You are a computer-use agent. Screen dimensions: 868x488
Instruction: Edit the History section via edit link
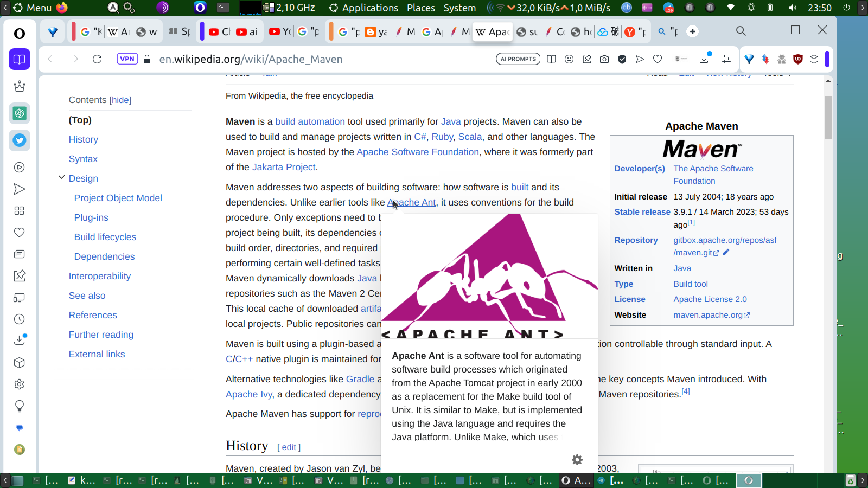click(x=289, y=447)
